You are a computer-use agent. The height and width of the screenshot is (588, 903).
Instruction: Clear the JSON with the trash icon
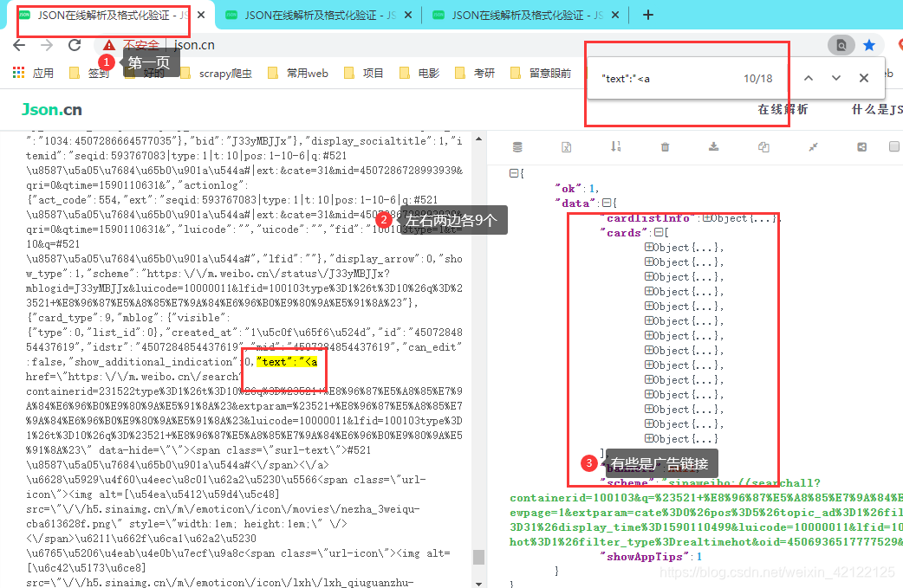point(666,147)
